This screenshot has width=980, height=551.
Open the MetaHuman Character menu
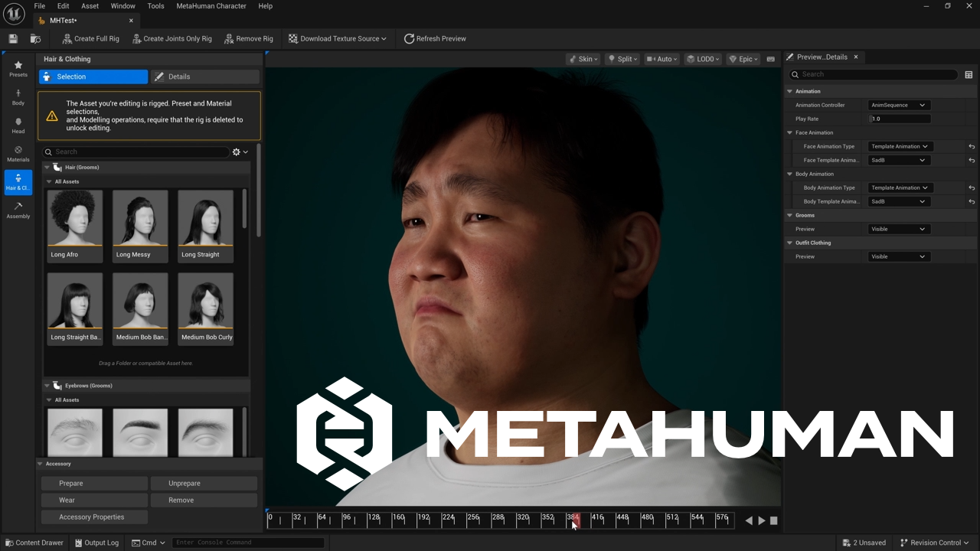[211, 6]
